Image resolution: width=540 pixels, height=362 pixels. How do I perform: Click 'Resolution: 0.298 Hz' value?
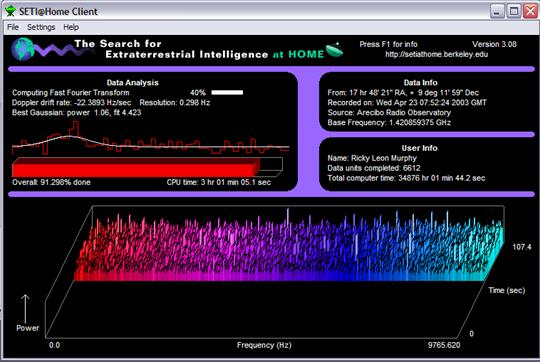pyautogui.click(x=175, y=102)
